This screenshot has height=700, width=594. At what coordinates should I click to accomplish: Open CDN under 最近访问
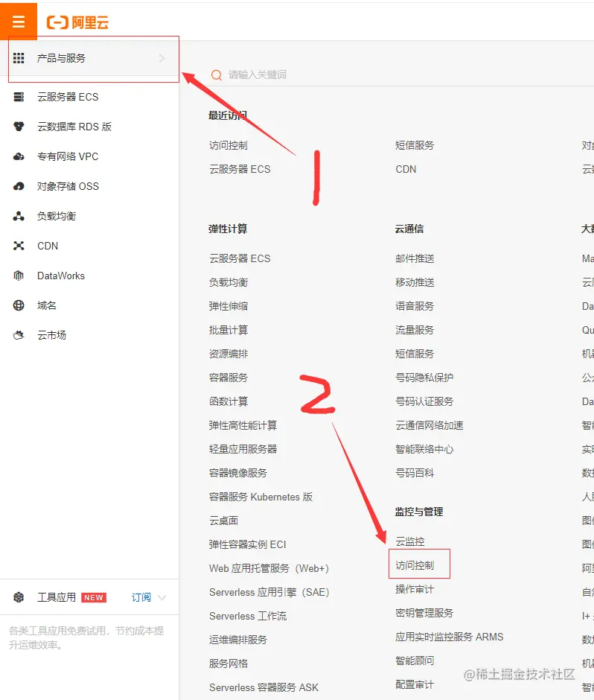click(406, 169)
